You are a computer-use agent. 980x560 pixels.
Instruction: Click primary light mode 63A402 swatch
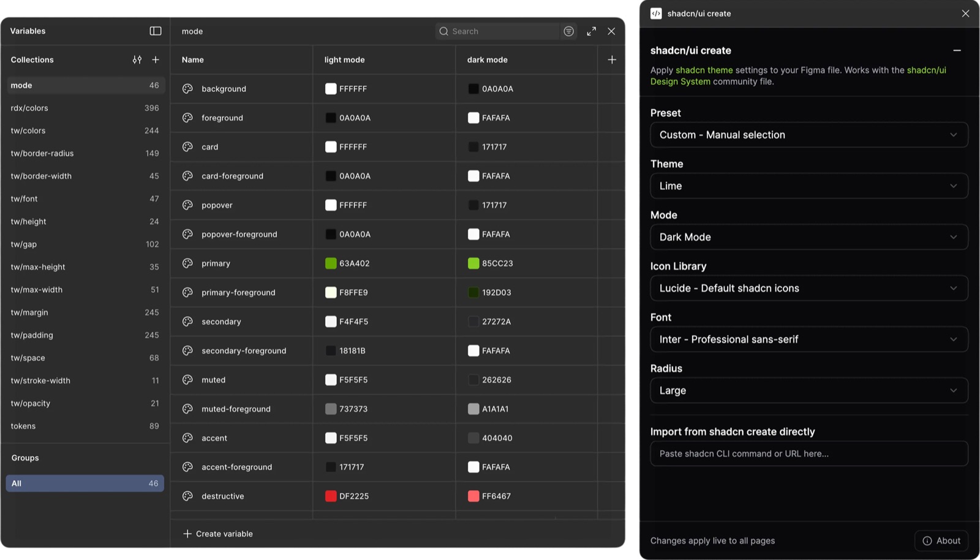tap(331, 263)
